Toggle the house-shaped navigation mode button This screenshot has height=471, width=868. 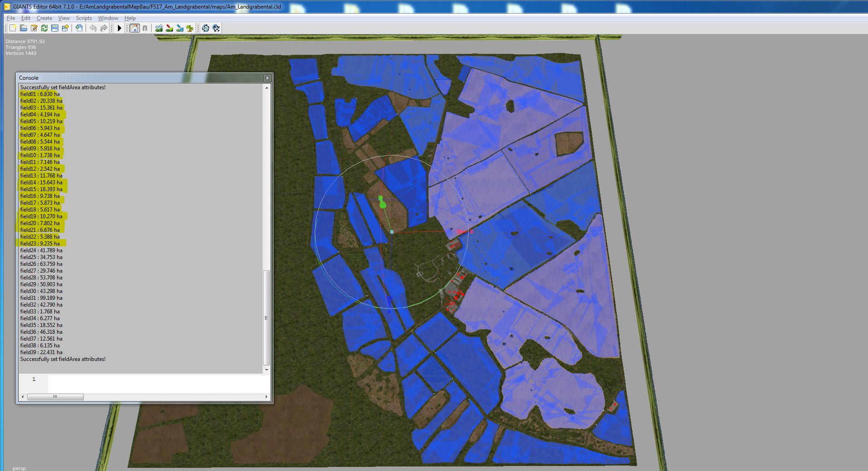coord(134,28)
